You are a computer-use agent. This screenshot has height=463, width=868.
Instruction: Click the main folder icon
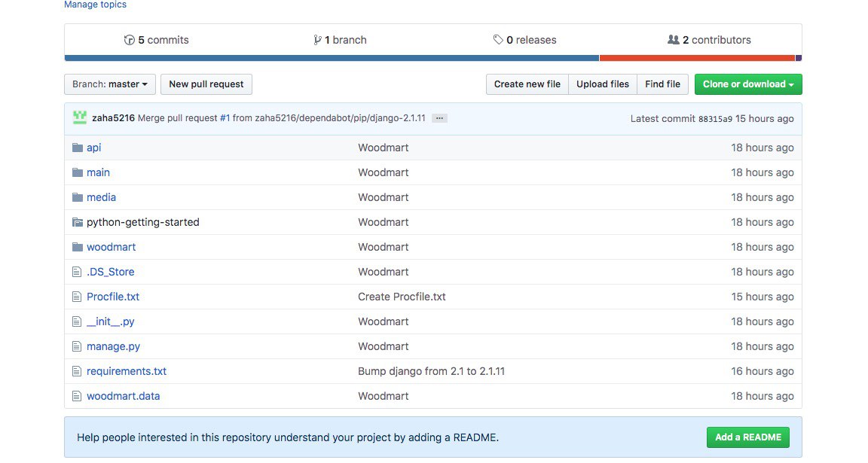coord(78,172)
